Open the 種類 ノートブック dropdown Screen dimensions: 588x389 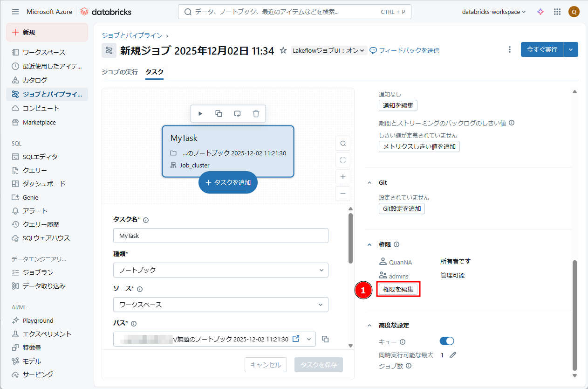(220, 270)
